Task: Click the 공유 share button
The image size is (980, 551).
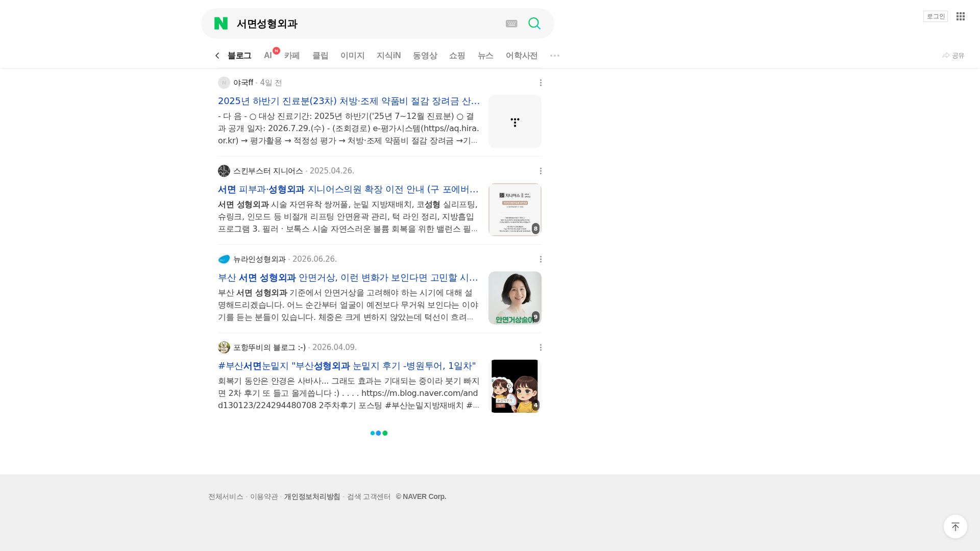Action: [x=953, y=56]
